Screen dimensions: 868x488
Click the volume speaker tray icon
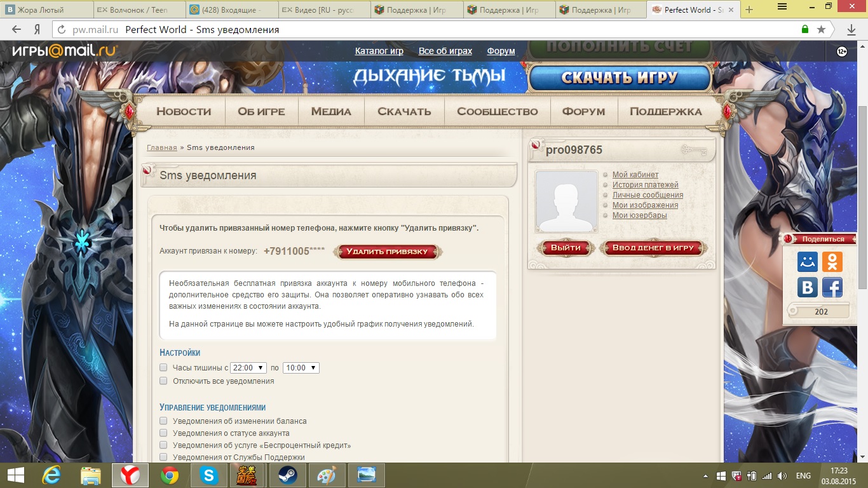click(782, 476)
